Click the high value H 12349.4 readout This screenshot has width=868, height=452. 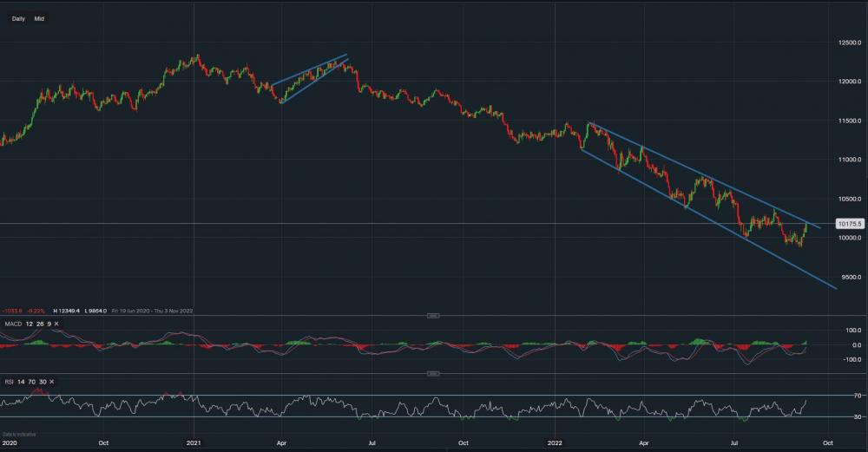pos(67,310)
